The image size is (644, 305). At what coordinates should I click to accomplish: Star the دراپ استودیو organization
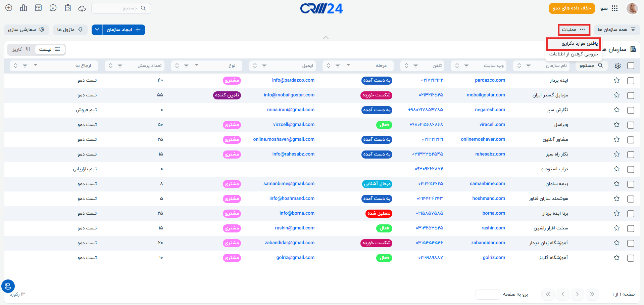616,169
